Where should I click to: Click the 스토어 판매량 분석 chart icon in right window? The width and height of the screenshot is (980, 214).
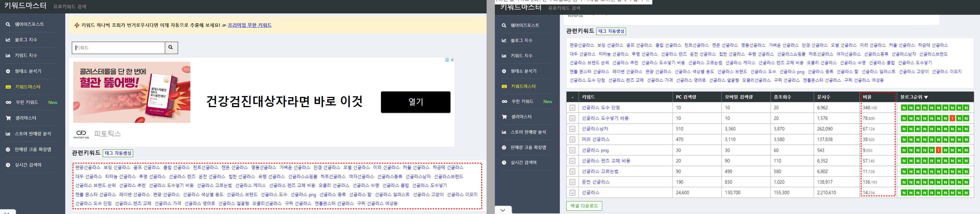(x=504, y=132)
